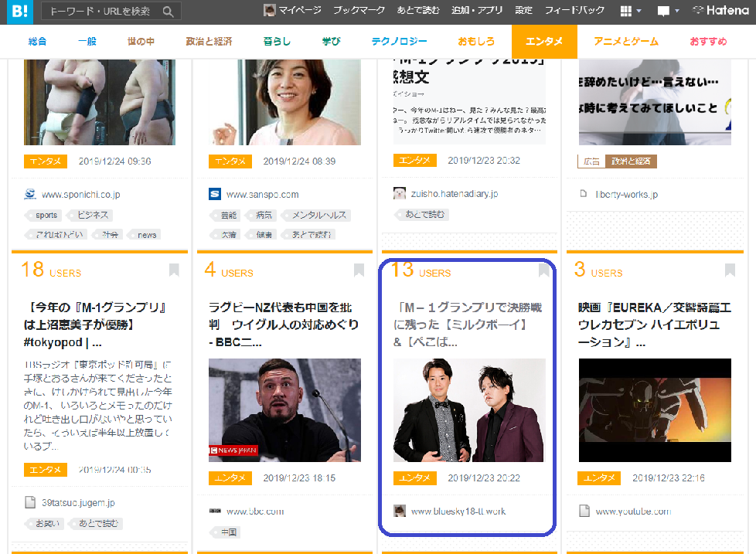Click the 中国 tag under bbc.com

coord(226,532)
